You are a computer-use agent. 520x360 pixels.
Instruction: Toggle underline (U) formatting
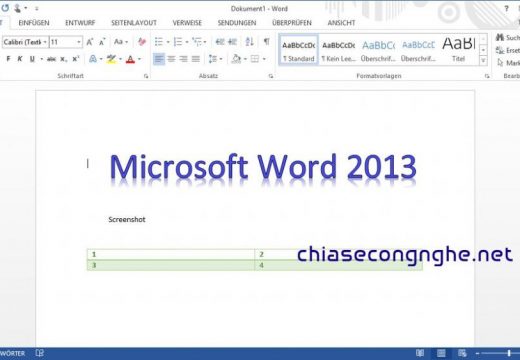click(x=32, y=59)
